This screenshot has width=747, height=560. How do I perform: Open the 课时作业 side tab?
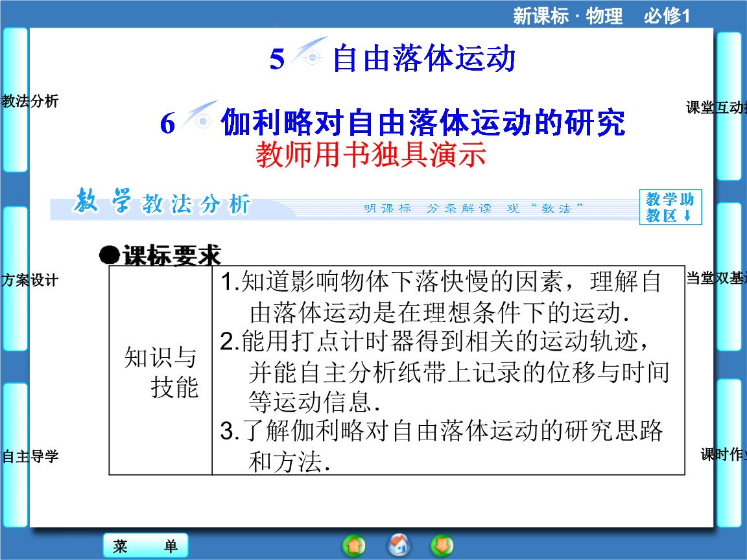(x=729, y=454)
